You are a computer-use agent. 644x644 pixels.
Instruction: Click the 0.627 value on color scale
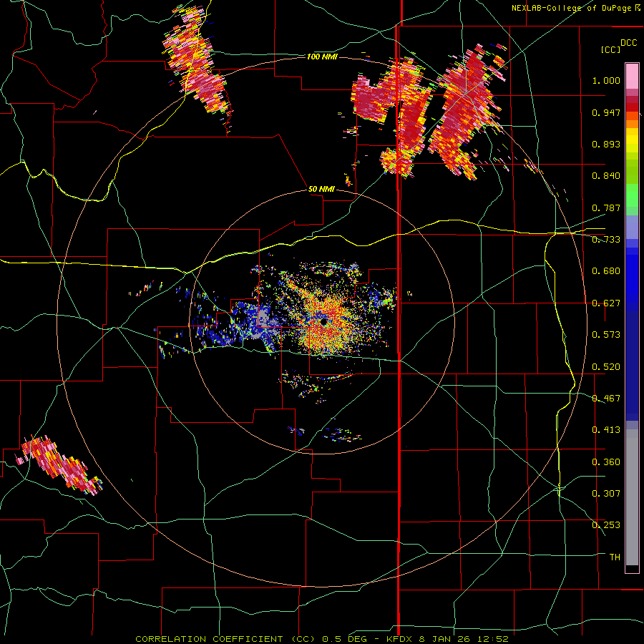tap(606, 303)
